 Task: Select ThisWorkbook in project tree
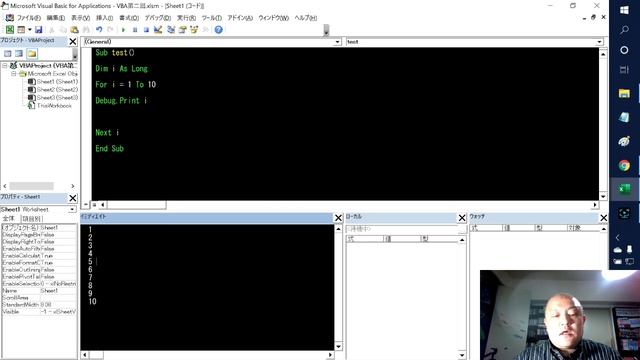pyautogui.click(x=50, y=105)
